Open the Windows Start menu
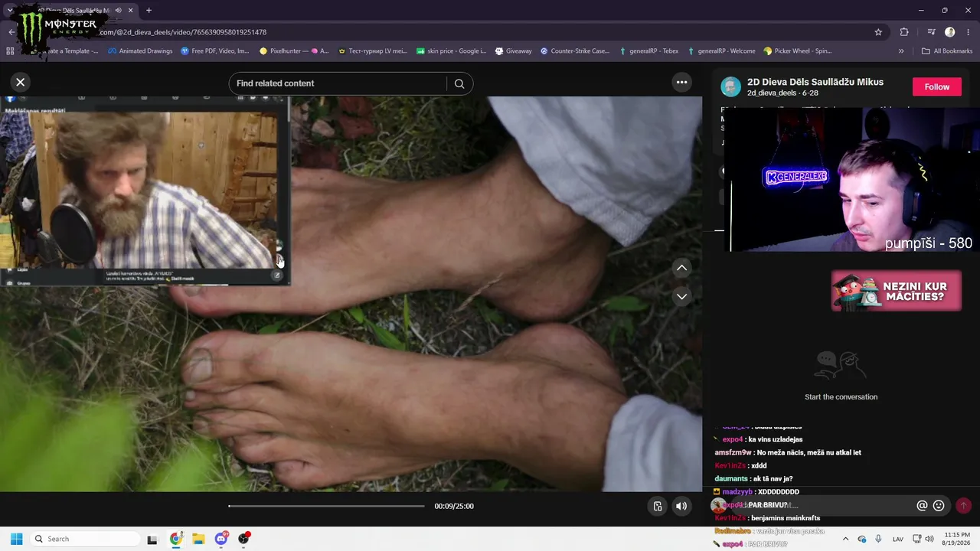Viewport: 980px width, 551px height. coord(16,539)
